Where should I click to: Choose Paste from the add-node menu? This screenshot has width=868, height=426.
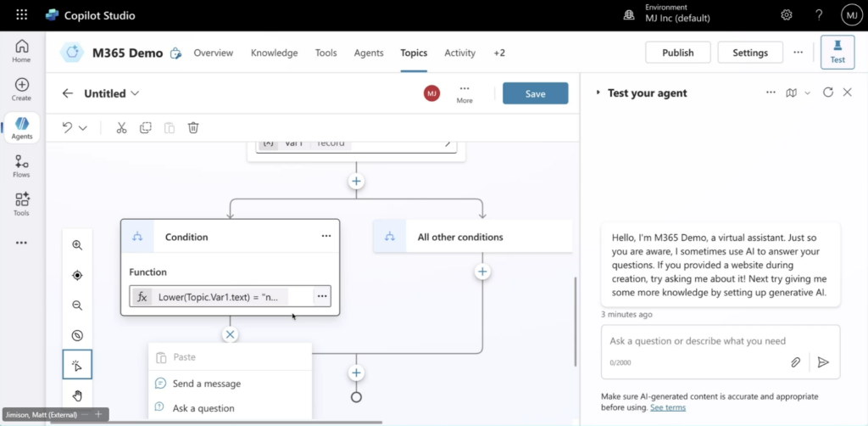click(230, 357)
